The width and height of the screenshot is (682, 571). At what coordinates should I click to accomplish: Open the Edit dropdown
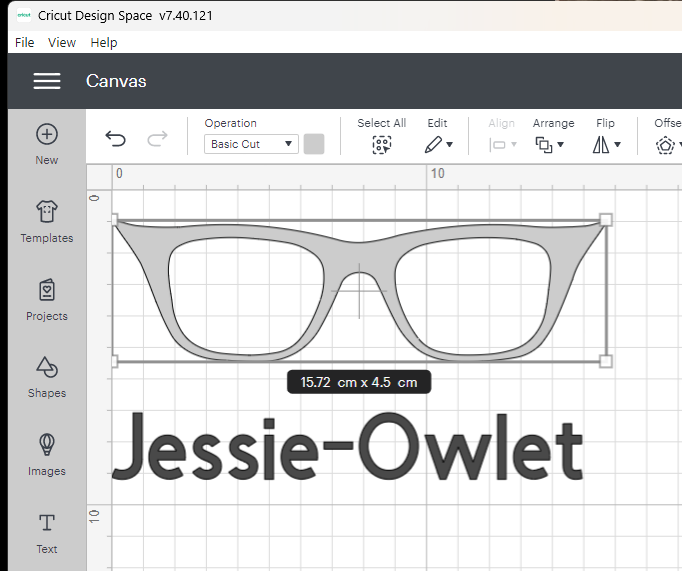tap(437, 145)
